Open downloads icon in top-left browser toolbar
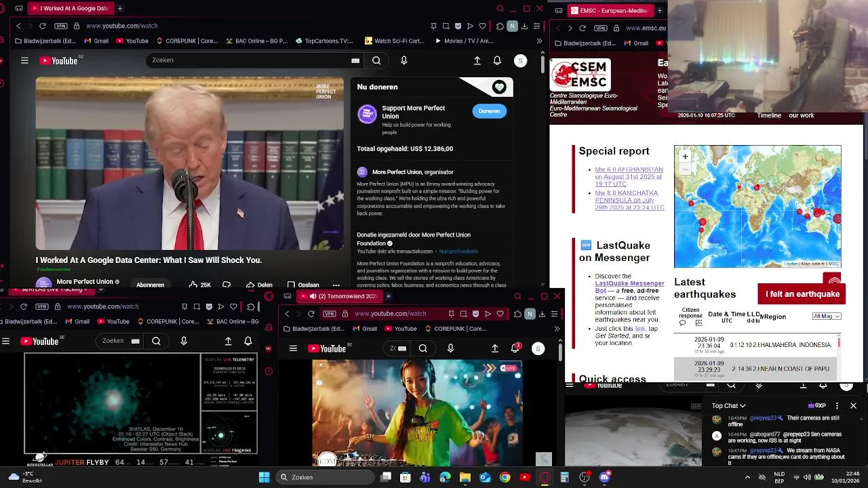 coord(524,26)
